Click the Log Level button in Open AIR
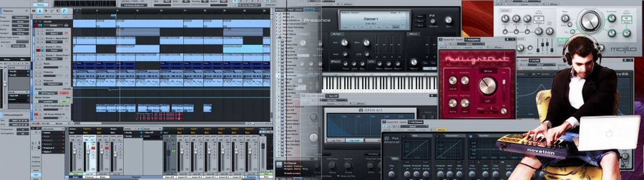Viewport: 644px width, 180px height. pos(354,140)
